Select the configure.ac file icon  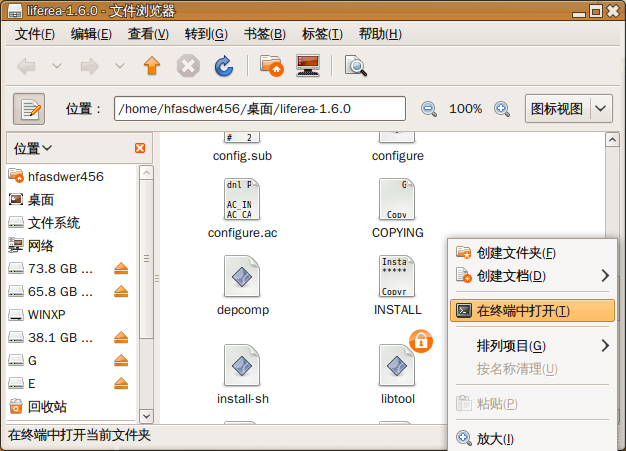coord(242,199)
